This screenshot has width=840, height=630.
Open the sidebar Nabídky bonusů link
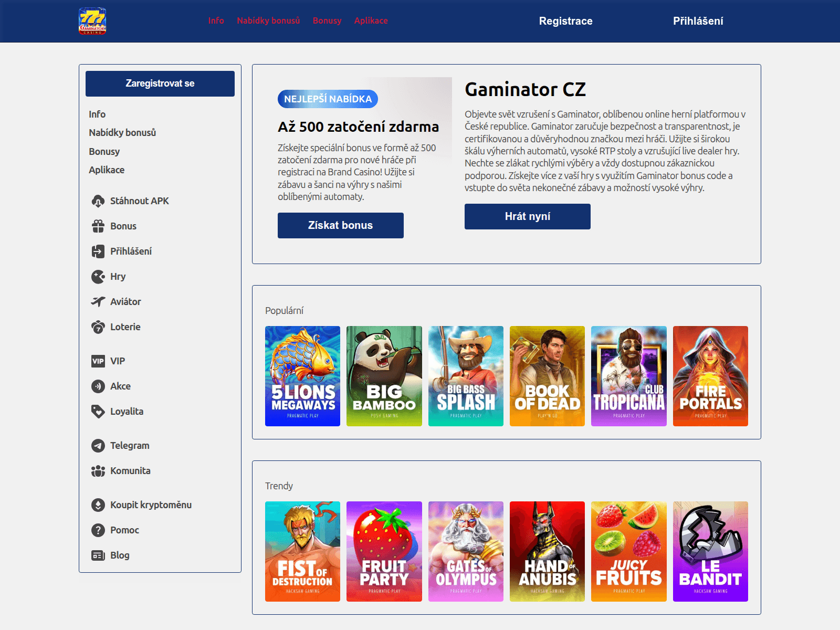[122, 133]
